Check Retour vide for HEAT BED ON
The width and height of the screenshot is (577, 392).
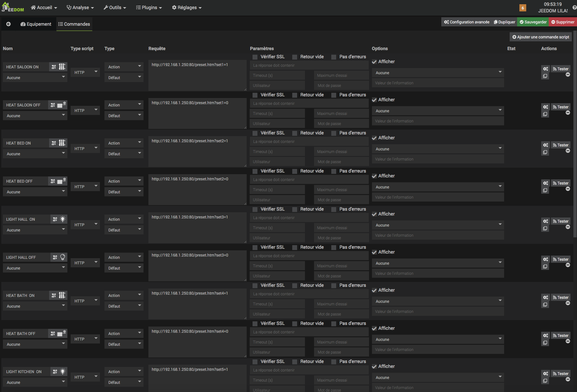(295, 133)
